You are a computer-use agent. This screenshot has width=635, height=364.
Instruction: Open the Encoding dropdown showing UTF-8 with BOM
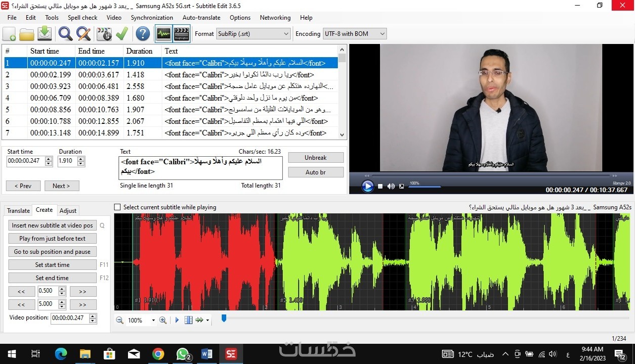click(354, 34)
